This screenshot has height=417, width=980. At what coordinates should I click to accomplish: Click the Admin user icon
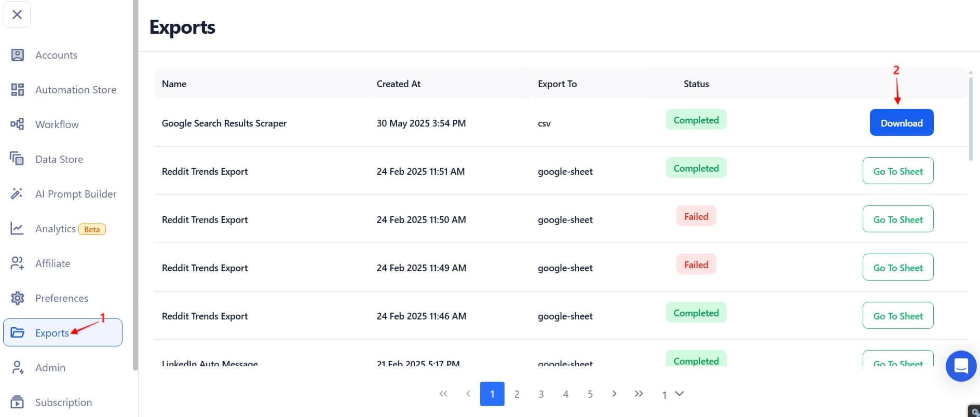click(18, 368)
